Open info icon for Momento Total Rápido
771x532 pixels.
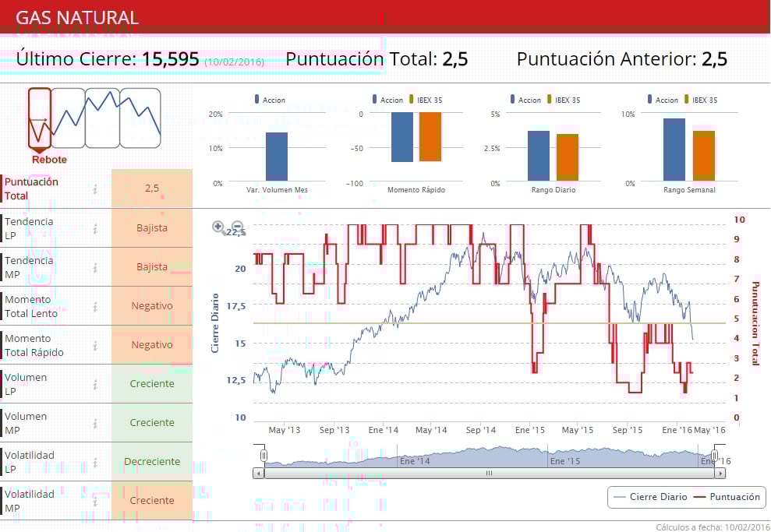95,345
